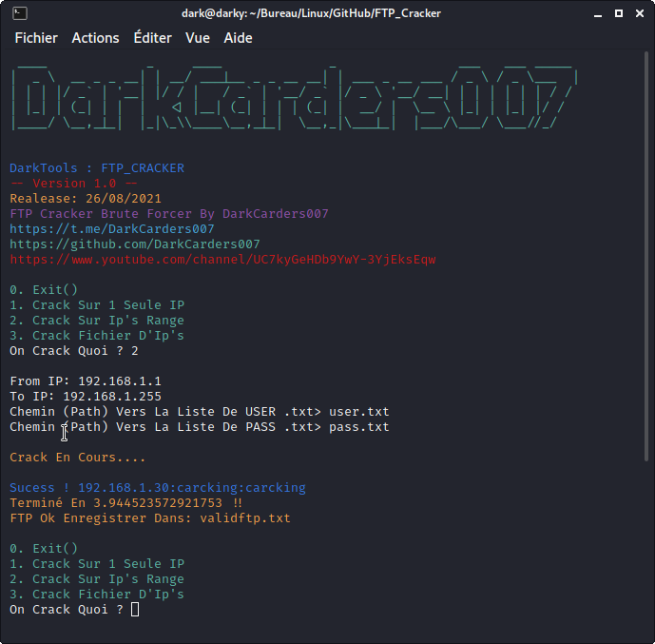The width and height of the screenshot is (655, 644).
Task: Click the 'pass.txt' path line
Action: tap(200, 427)
